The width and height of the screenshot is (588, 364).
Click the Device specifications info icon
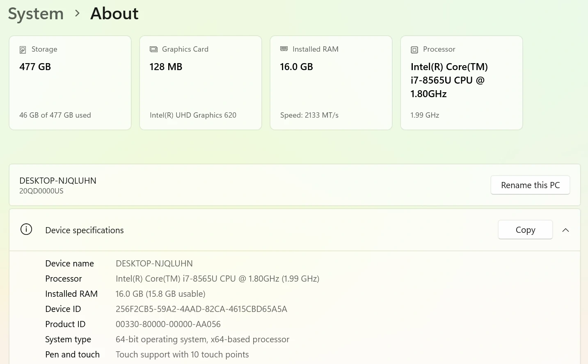26,230
